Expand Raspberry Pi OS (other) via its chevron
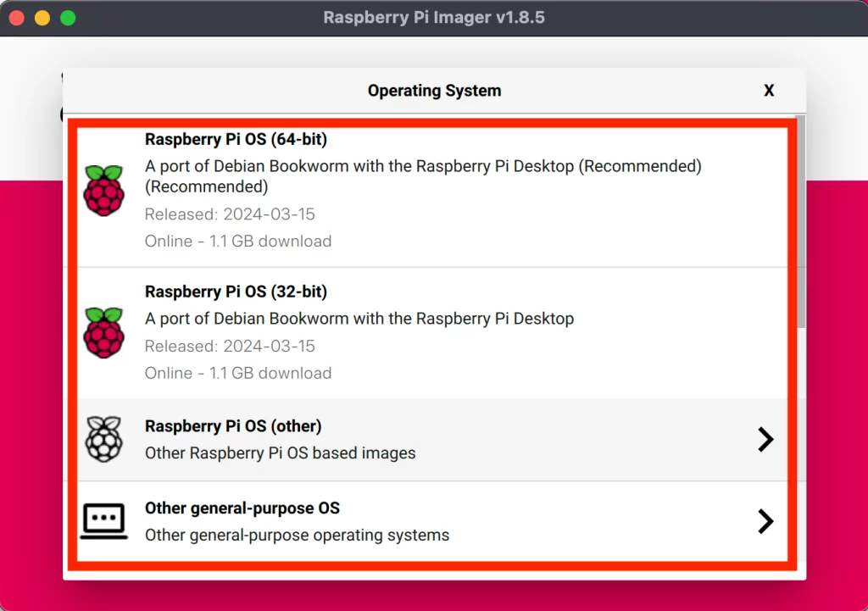This screenshot has width=868, height=611. (765, 439)
